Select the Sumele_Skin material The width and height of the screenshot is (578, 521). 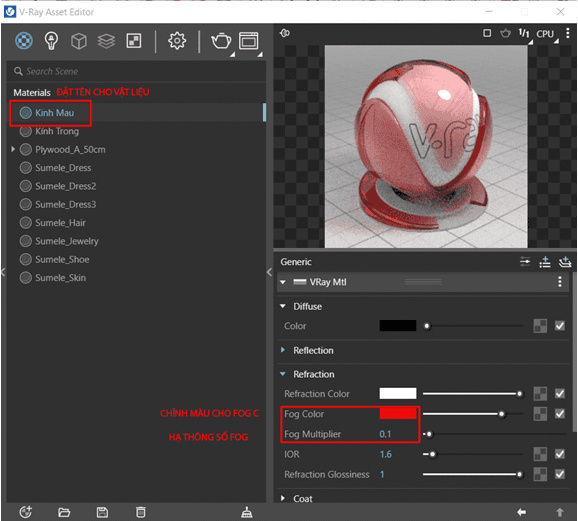[x=136, y=278]
